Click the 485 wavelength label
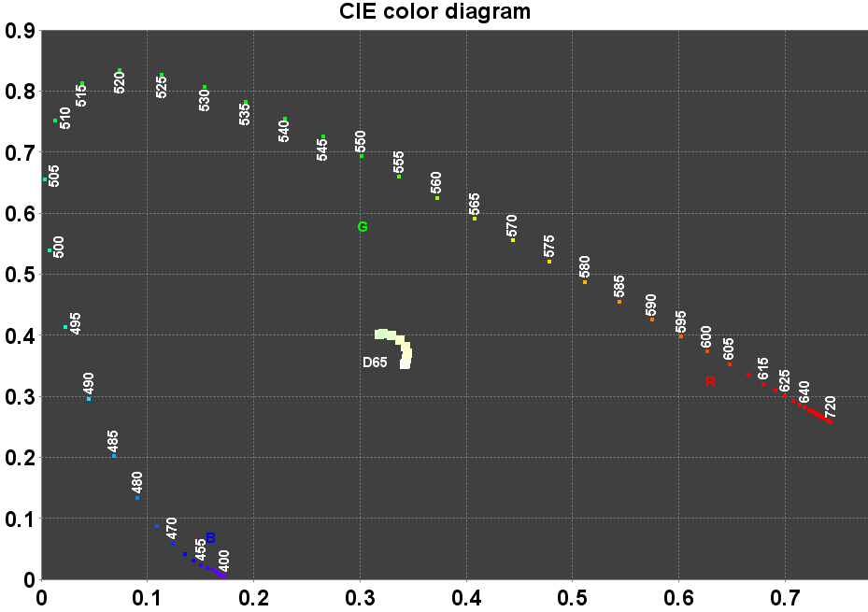 click(x=113, y=441)
